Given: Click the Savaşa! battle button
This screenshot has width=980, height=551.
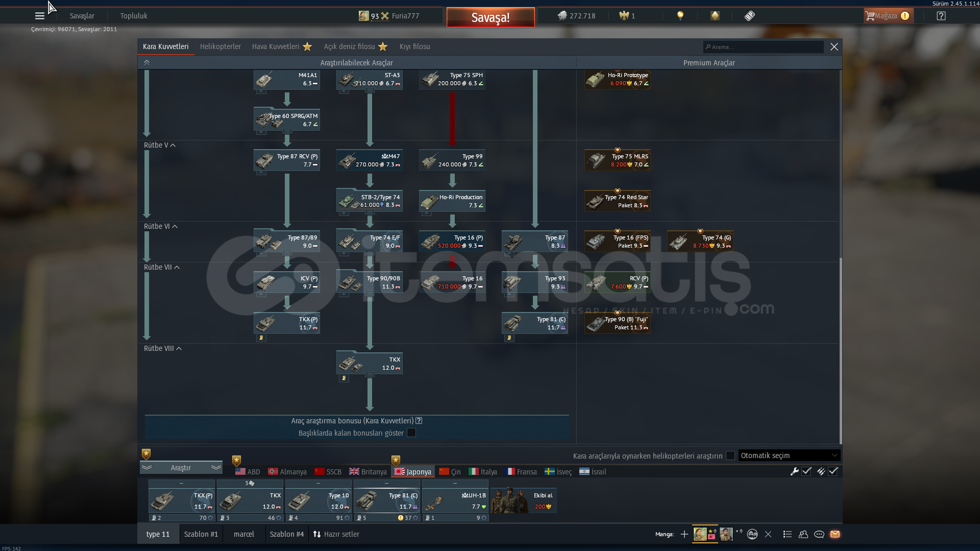Looking at the screenshot, I should pyautogui.click(x=491, y=17).
